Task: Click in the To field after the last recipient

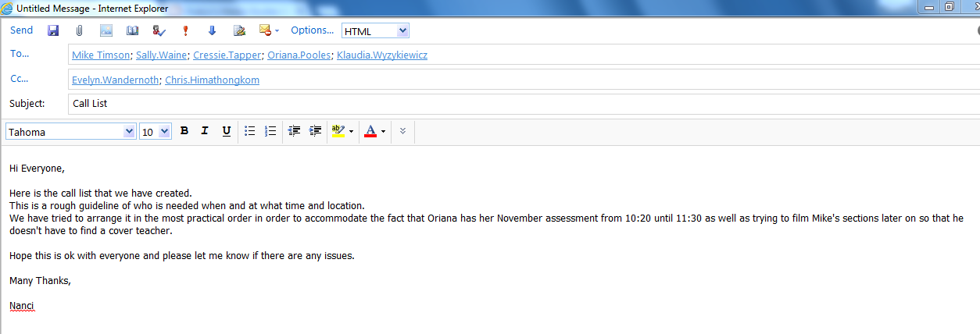Action: 703,55
